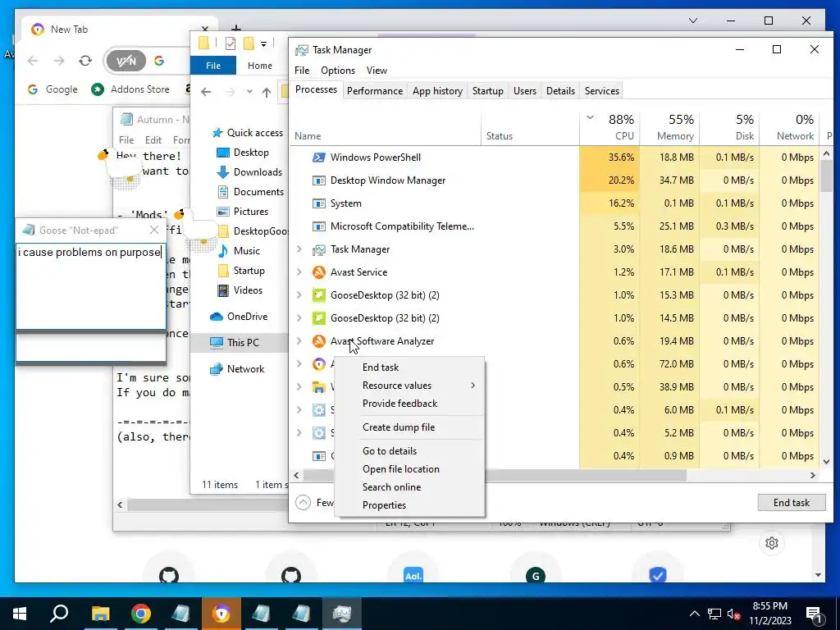Open Music in File Explorer sidebar
This screenshot has width=840, height=630.
239,251
